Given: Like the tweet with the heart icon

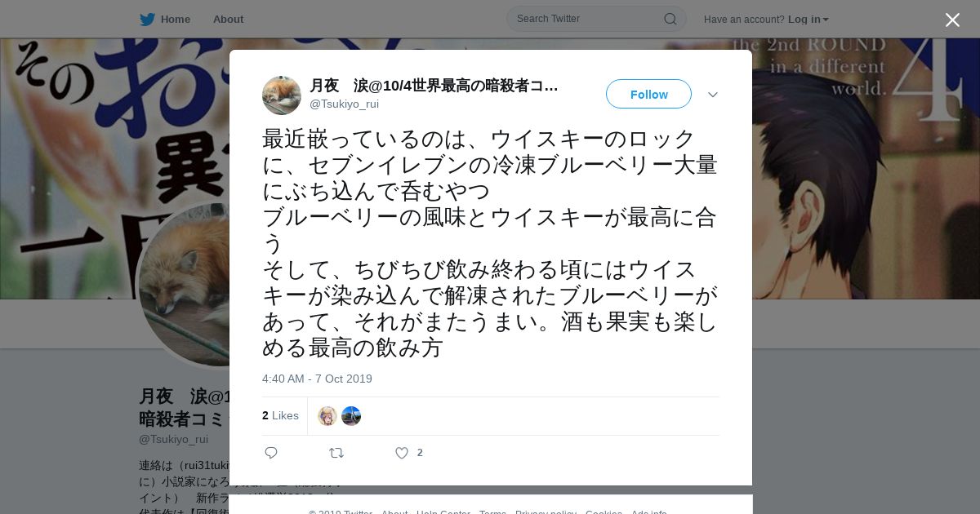Looking at the screenshot, I should [401, 453].
